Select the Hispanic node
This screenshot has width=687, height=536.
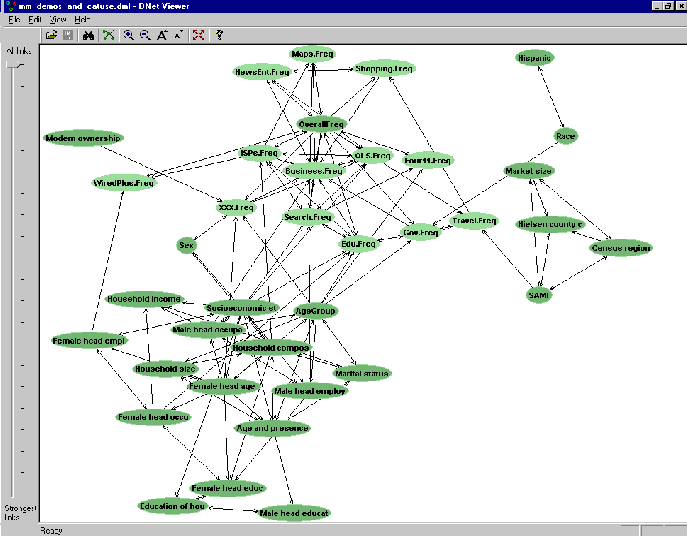click(x=535, y=58)
